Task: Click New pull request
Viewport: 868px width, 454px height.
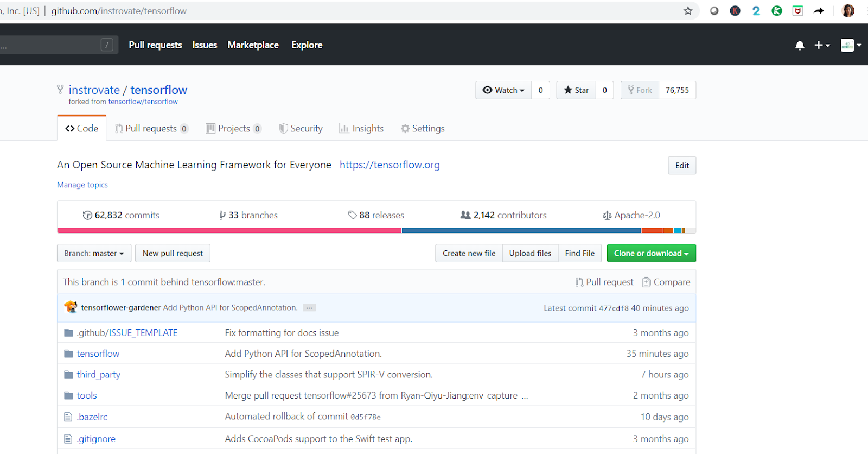Action: coord(173,253)
